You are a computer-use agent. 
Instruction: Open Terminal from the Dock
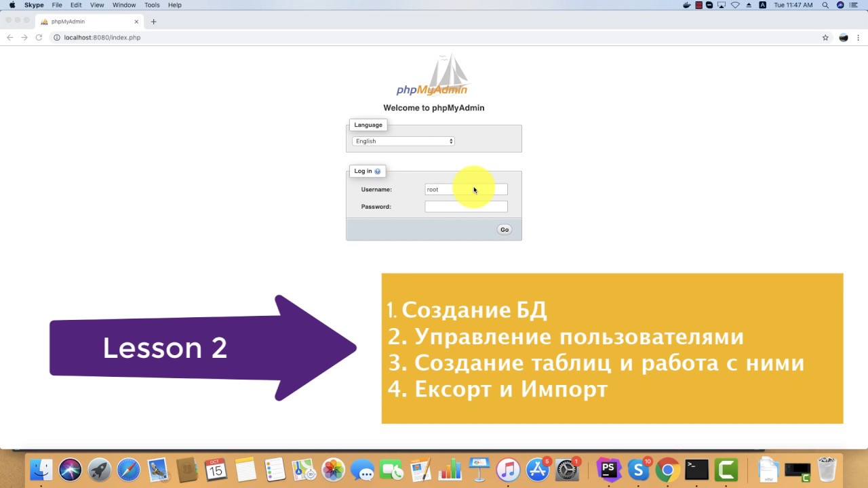(696, 470)
